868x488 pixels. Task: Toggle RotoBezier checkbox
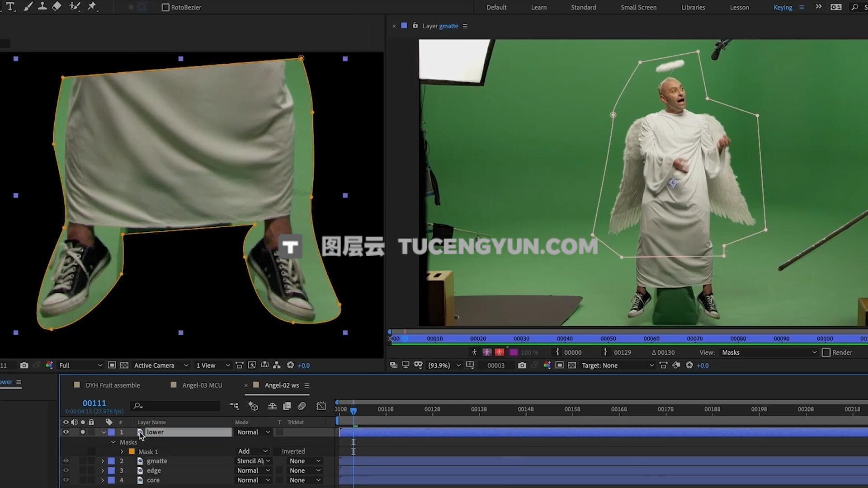click(x=165, y=7)
